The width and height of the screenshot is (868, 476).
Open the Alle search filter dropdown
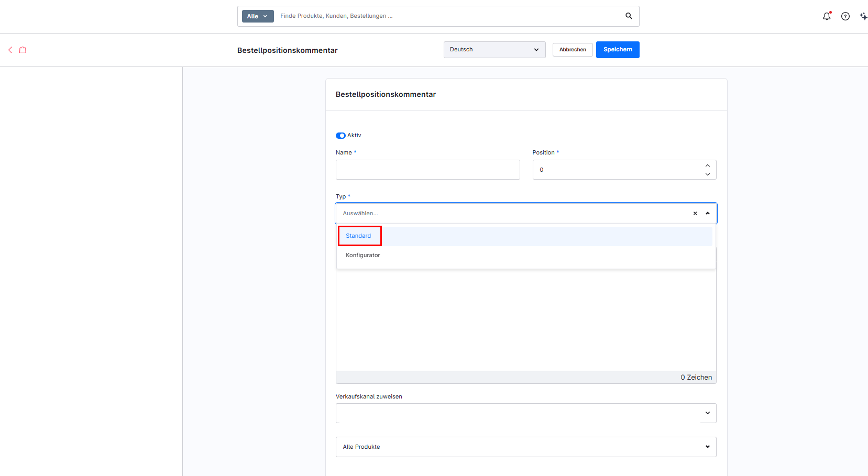tap(258, 16)
